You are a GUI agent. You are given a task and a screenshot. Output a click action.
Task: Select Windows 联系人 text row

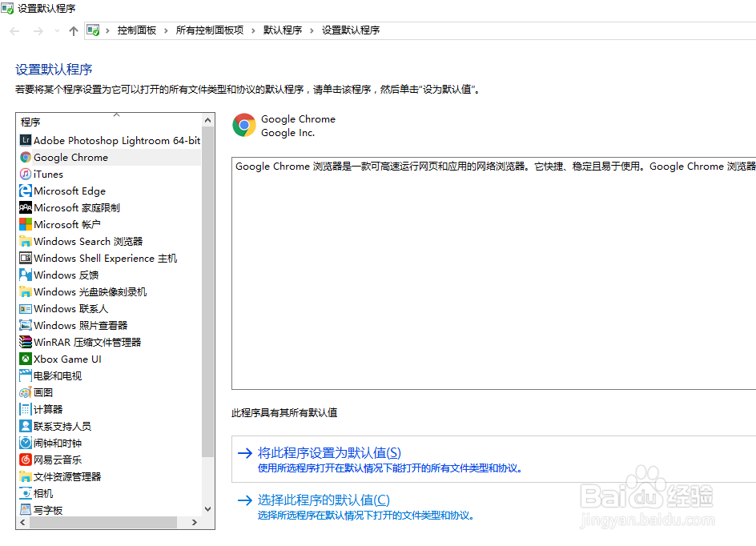coord(70,308)
